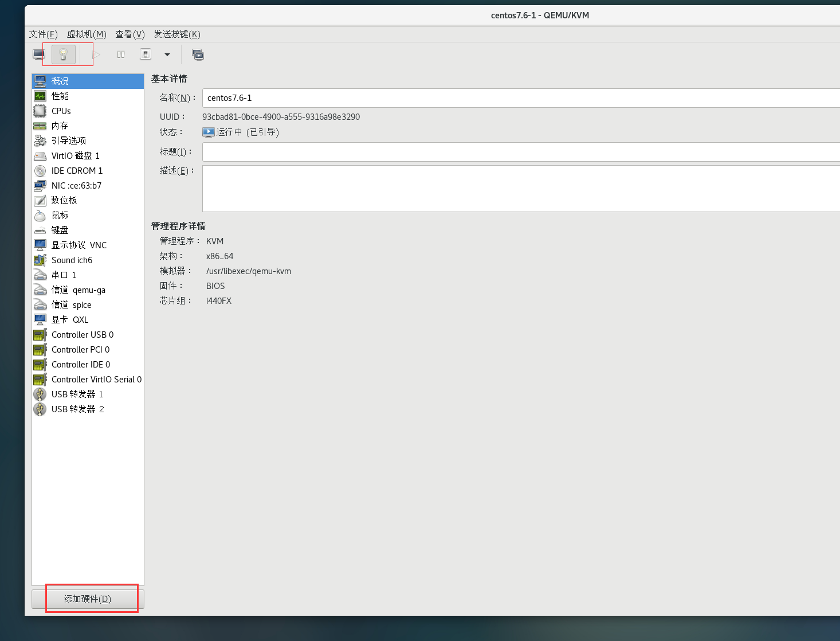Edit the 名称 field containing centos7.6-1
This screenshot has width=840, height=641.
point(521,98)
